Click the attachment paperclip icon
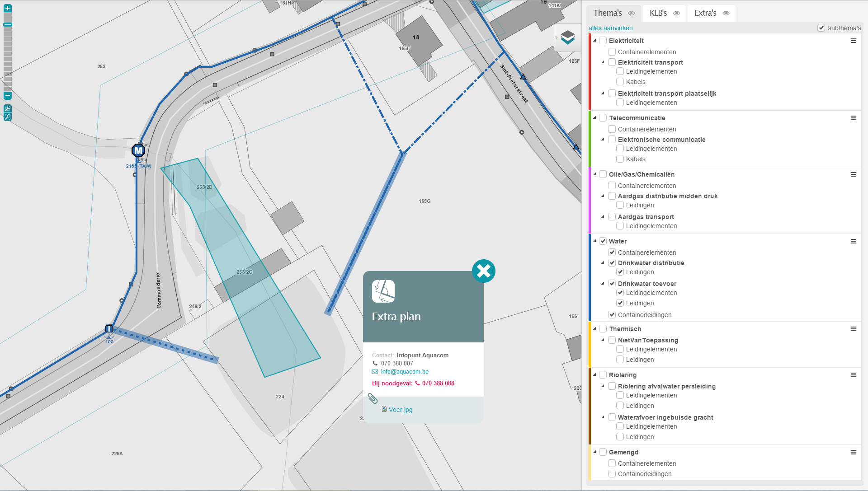Viewport: 868px width, 491px height. coord(373,398)
